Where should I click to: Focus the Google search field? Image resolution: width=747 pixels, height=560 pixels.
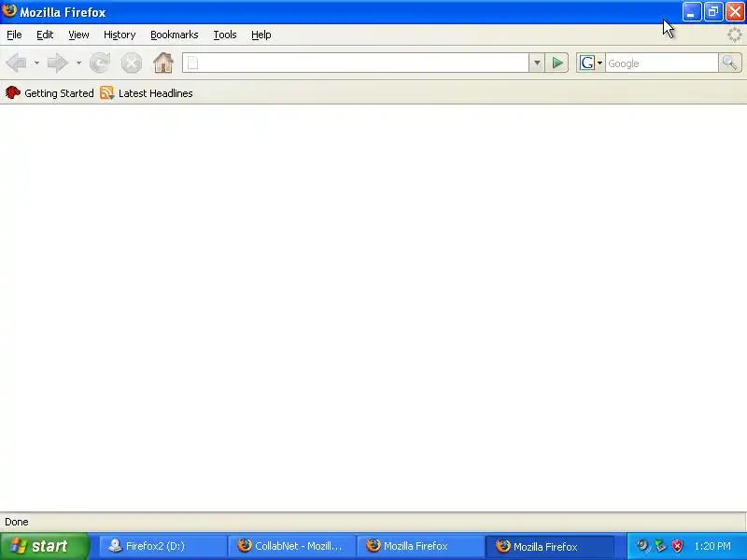(662, 63)
